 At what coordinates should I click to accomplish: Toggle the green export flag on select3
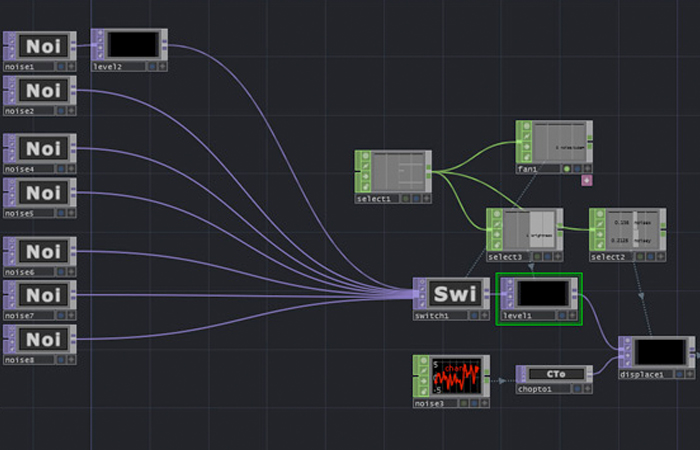538,257
